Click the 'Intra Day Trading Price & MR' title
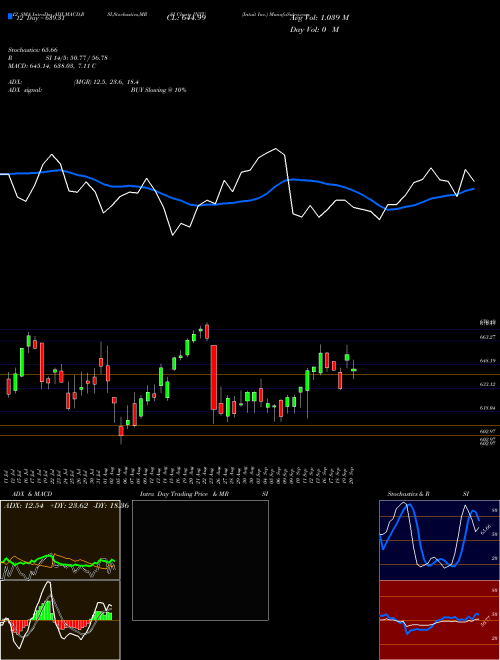Image resolution: width=500 pixels, height=660 pixels. tap(184, 494)
